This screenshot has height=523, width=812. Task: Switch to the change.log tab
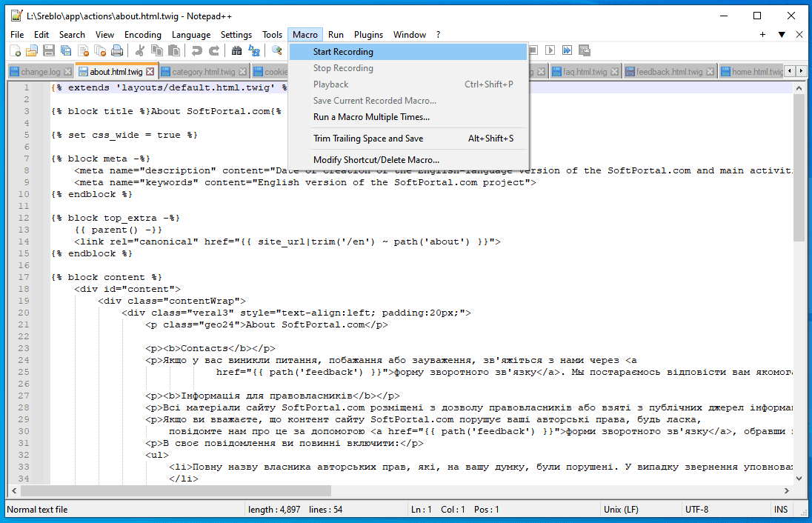click(41, 71)
